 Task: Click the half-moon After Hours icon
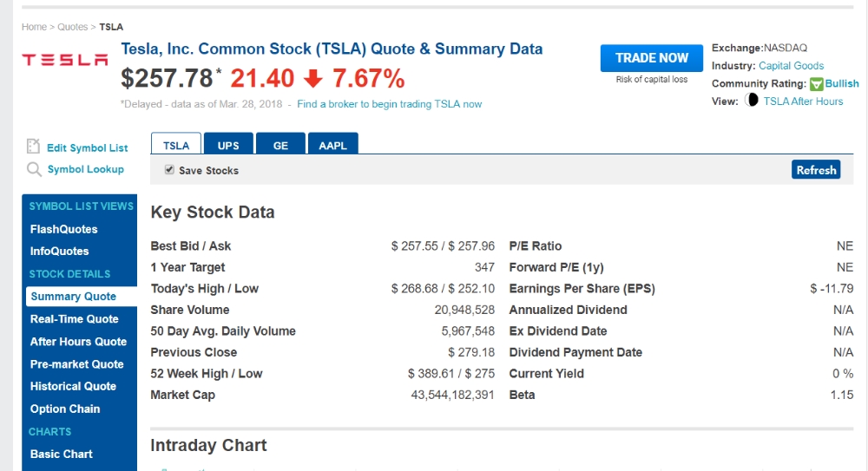(x=753, y=101)
